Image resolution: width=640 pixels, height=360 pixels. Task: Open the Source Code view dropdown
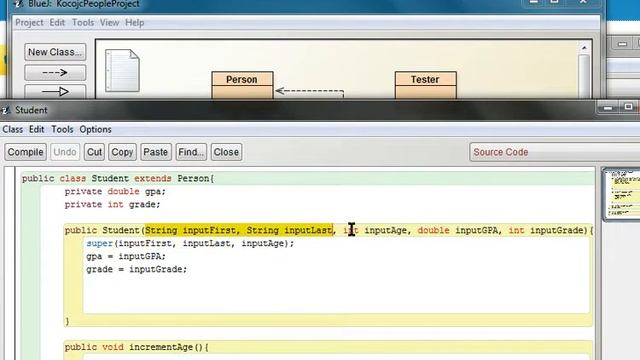point(554,152)
